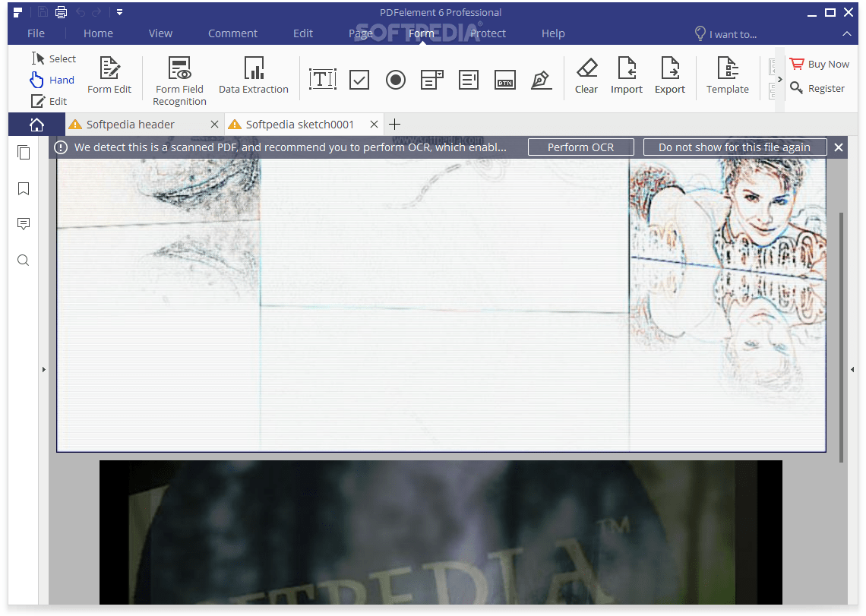The width and height of the screenshot is (866, 616).
Task: Clear form data with eraser icon
Action: point(586,75)
